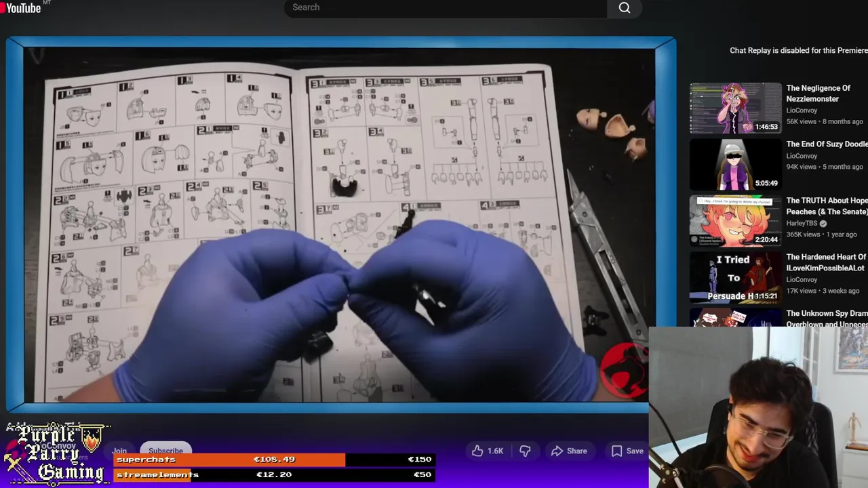Screen dimensions: 868x488
Task: Click '17K views • 3 weeks ago' text
Action: pos(823,291)
